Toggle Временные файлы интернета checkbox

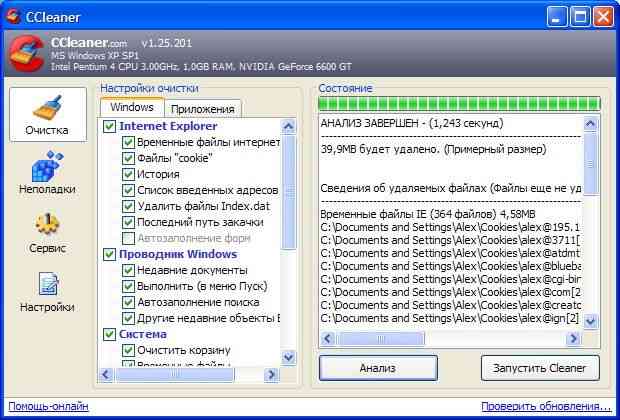pyautogui.click(x=128, y=142)
